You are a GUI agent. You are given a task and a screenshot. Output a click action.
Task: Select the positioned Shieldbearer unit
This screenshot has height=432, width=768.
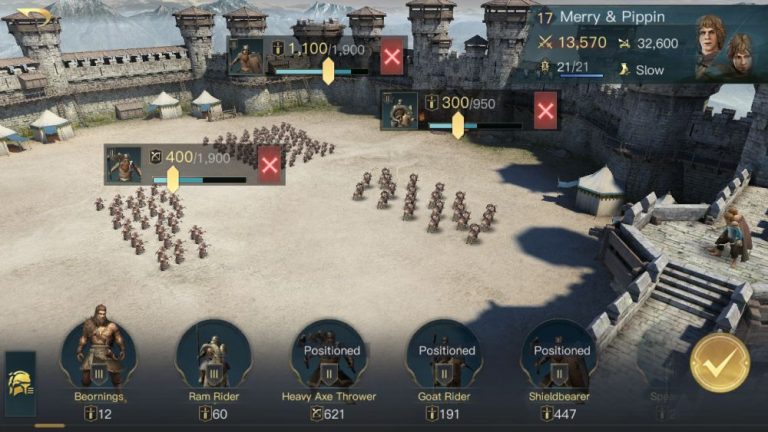coord(559,354)
